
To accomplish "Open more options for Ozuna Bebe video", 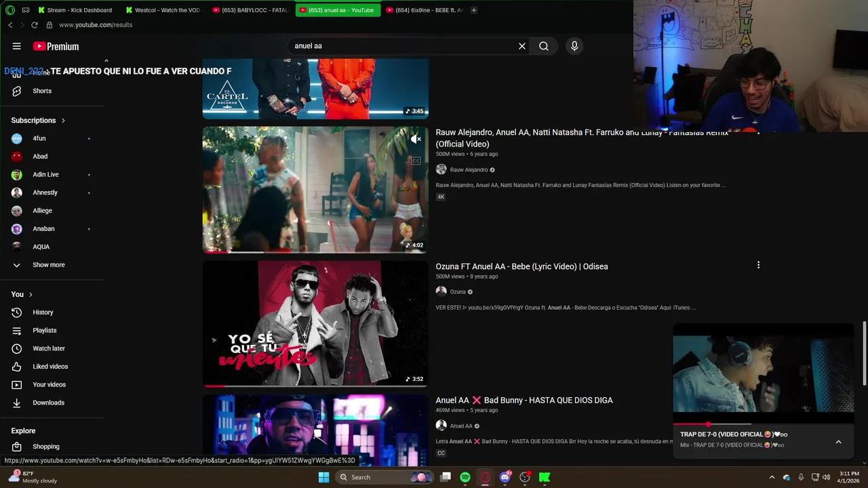I will click(x=758, y=265).
